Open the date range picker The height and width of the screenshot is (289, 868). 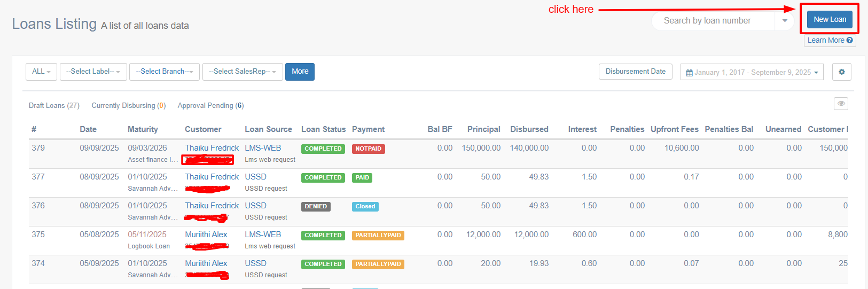(752, 72)
